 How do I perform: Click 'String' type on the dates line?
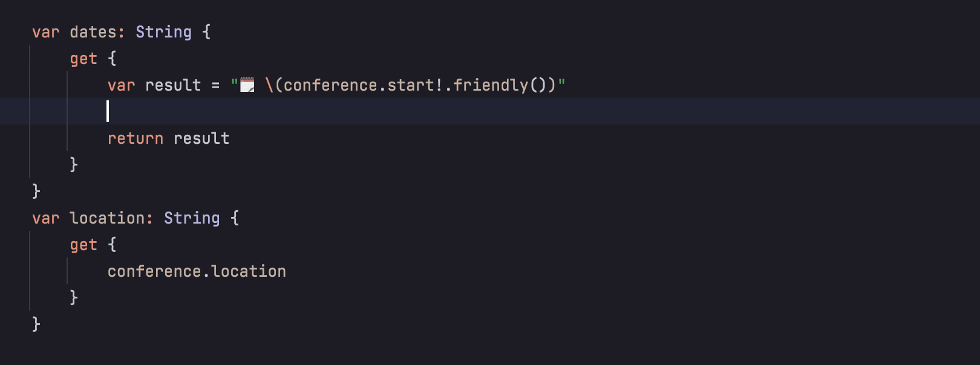pyautogui.click(x=163, y=32)
